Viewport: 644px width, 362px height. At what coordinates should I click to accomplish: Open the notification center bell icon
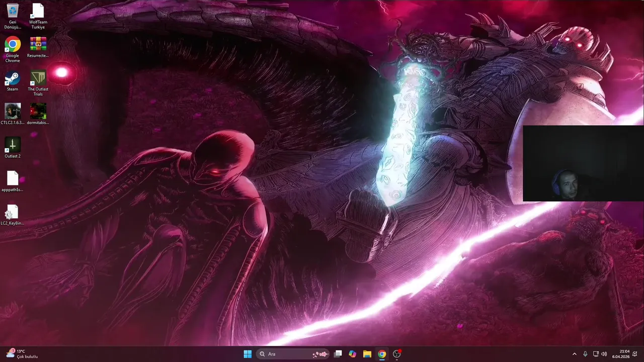[635, 354]
